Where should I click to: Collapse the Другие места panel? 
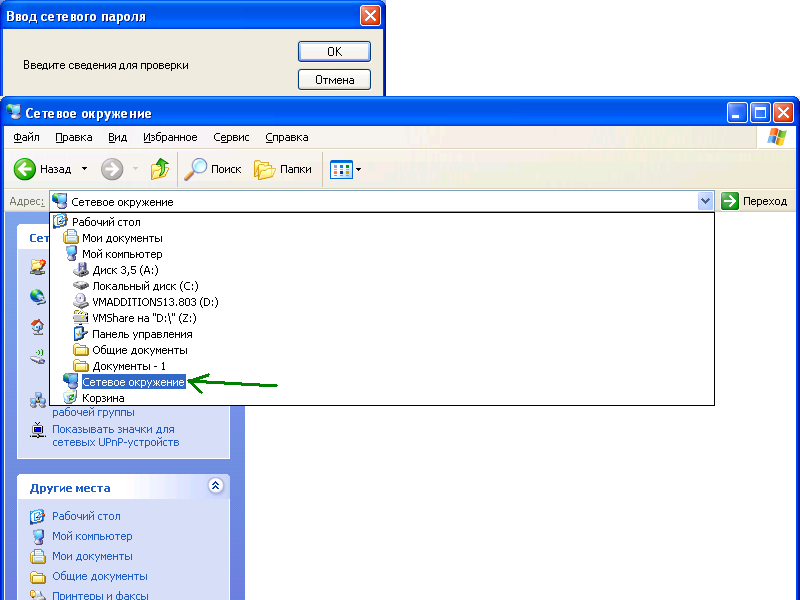pyautogui.click(x=215, y=486)
